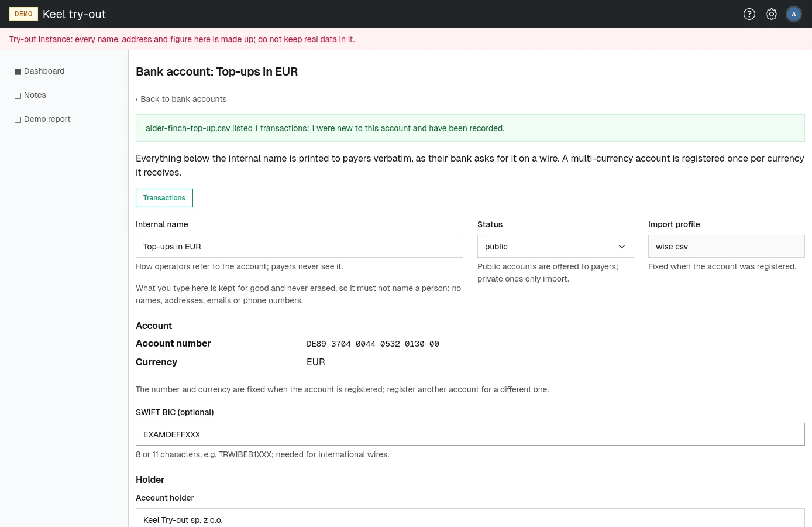Click the 'What you type here is kept' note
Image resolution: width=812 pixels, height=527 pixels.
[x=298, y=295]
